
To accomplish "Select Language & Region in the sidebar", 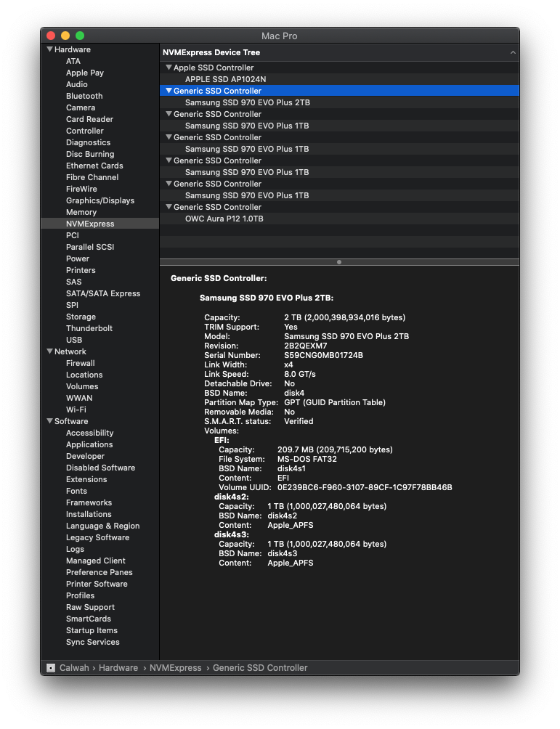I will tap(103, 526).
